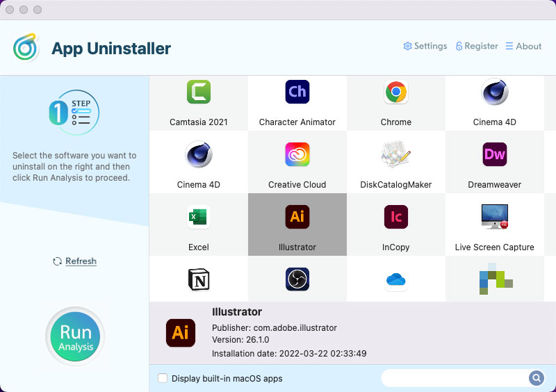This screenshot has height=392, width=556.
Task: Open the Register option
Action: [477, 46]
